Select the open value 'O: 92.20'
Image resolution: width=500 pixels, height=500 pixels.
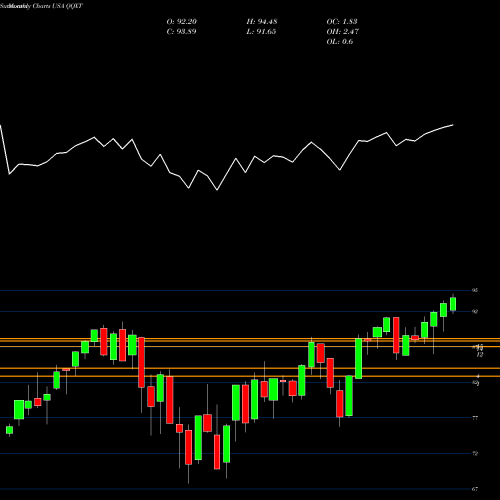coord(182,22)
